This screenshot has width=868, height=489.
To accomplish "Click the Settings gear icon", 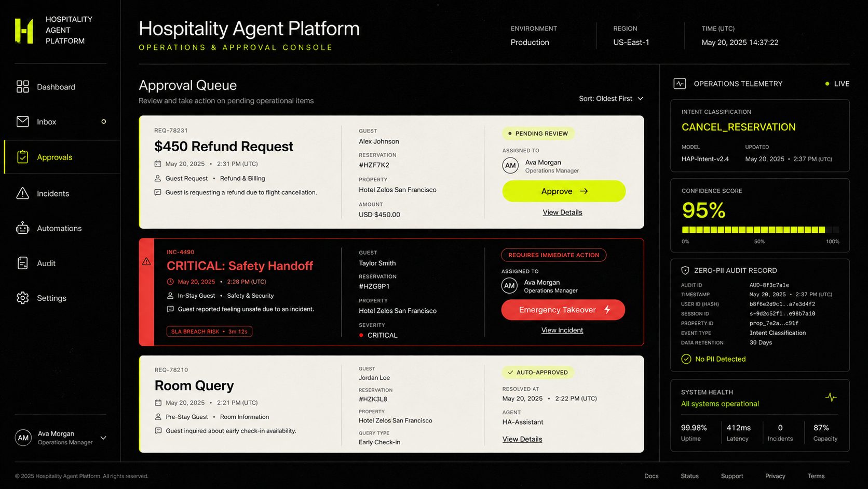I will tap(23, 298).
